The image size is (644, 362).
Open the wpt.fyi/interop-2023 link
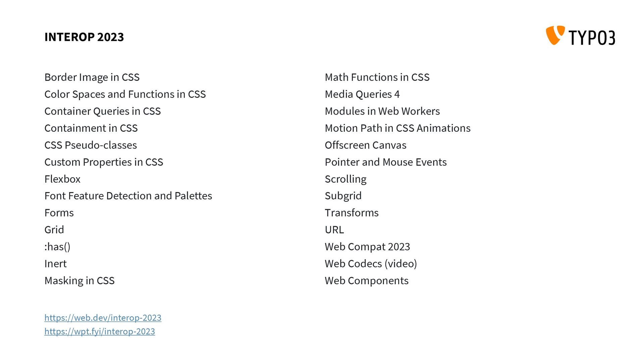click(x=100, y=331)
